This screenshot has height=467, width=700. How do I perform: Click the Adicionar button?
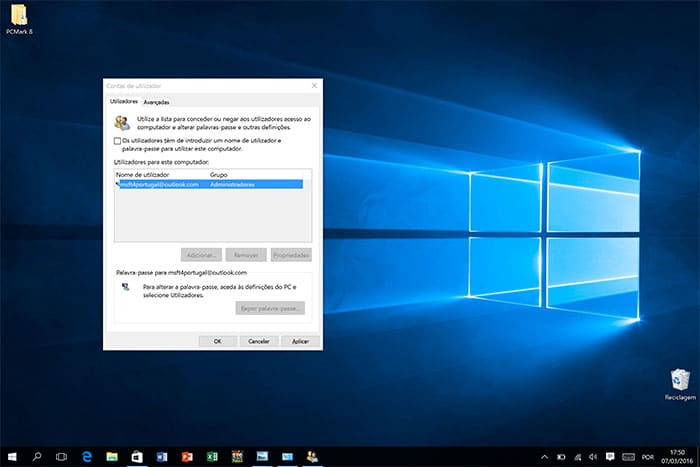tap(201, 255)
